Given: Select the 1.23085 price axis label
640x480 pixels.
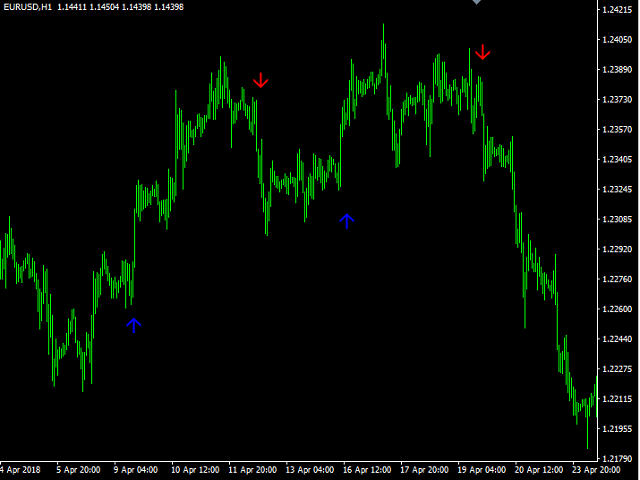Looking at the screenshot, I should click(617, 219).
